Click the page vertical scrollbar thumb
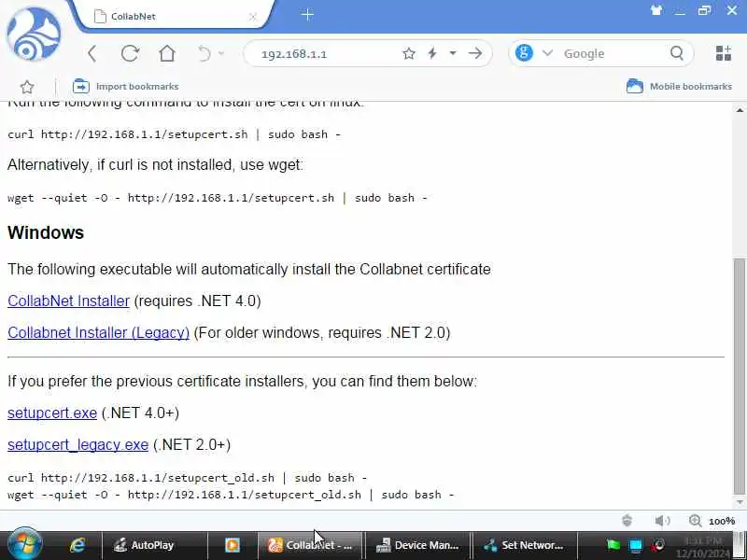 [x=740, y=376]
